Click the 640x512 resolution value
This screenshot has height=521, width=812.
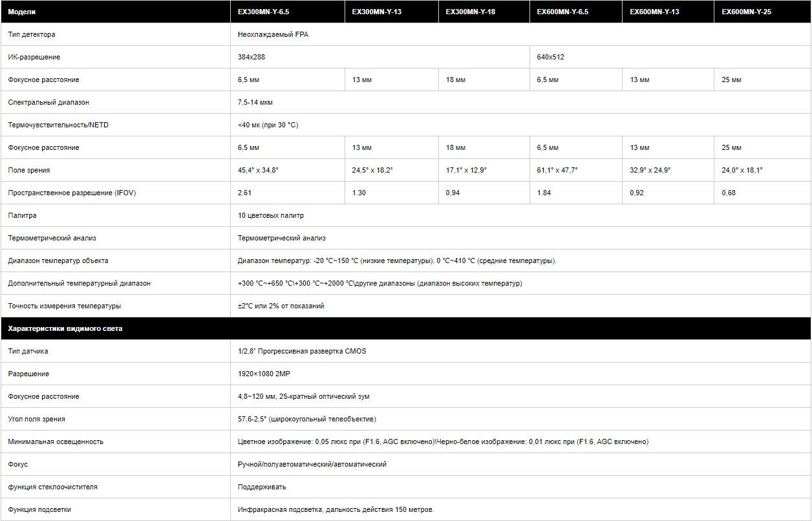pos(550,57)
